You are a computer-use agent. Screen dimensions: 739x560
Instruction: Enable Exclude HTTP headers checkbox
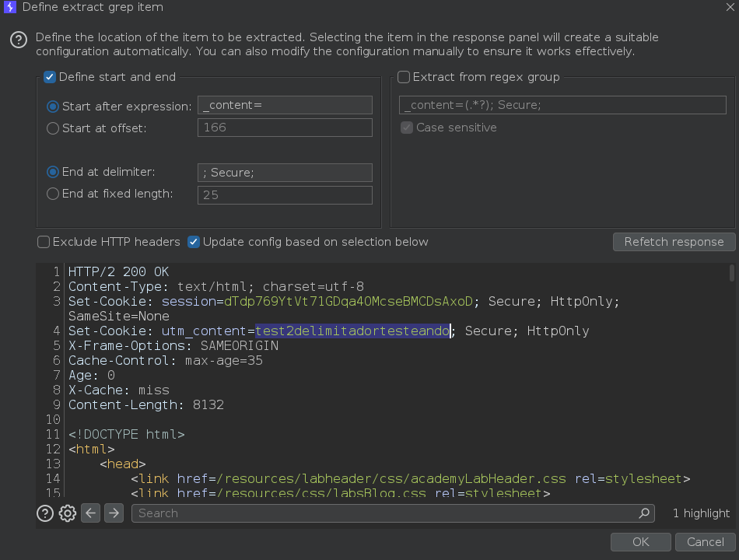44,242
